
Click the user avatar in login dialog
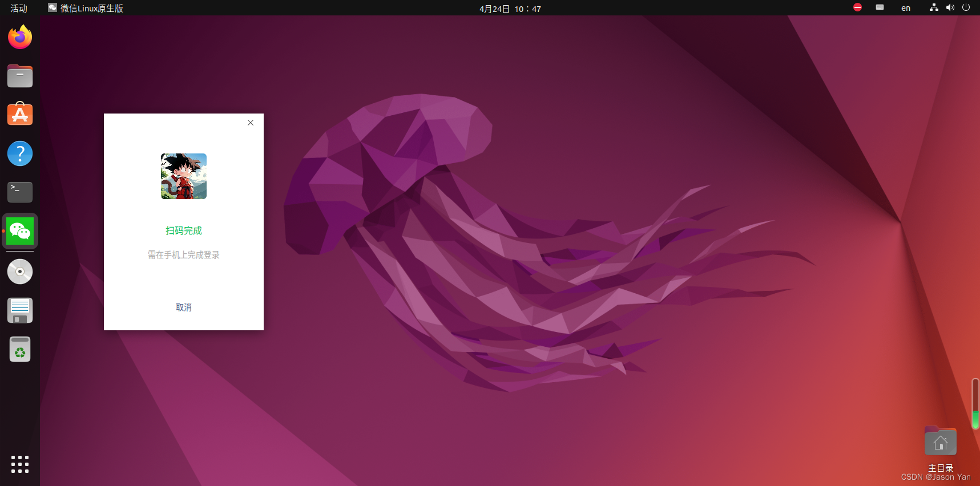[184, 176]
